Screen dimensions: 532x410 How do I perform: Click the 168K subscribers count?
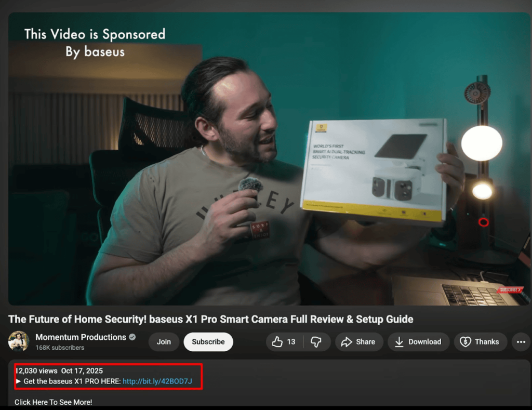coord(60,348)
